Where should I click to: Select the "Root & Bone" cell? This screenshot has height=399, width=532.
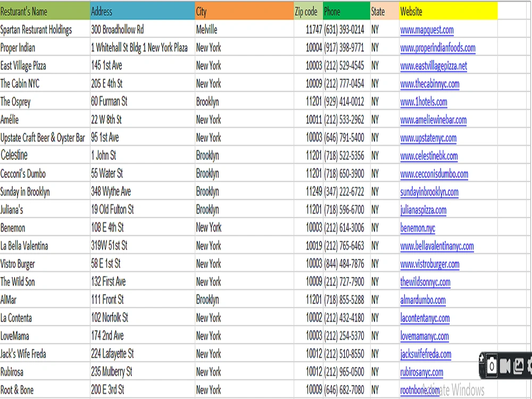[x=45, y=389]
